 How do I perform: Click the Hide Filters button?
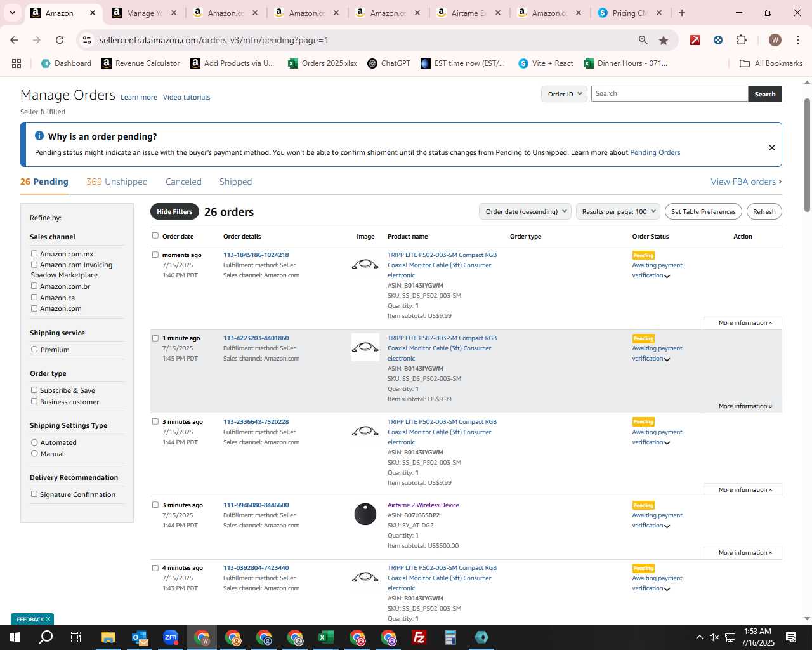pyautogui.click(x=174, y=211)
